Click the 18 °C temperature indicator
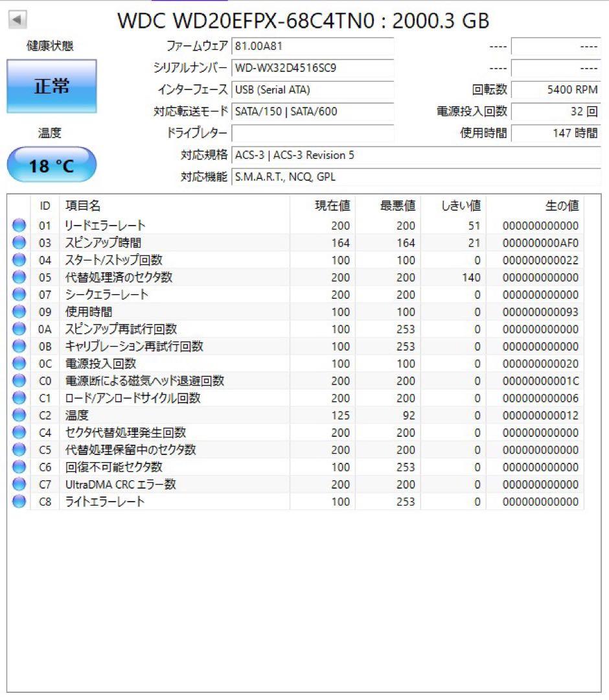The height and width of the screenshot is (700, 609). click(51, 164)
